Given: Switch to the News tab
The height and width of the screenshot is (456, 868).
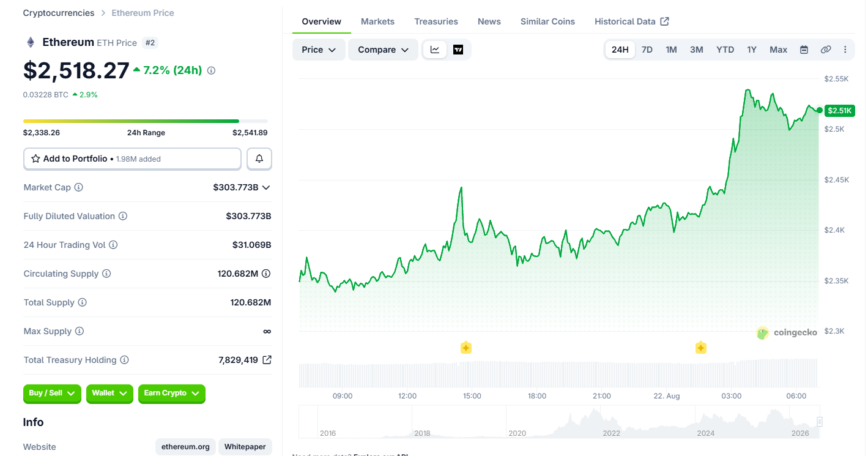Looking at the screenshot, I should point(489,21).
